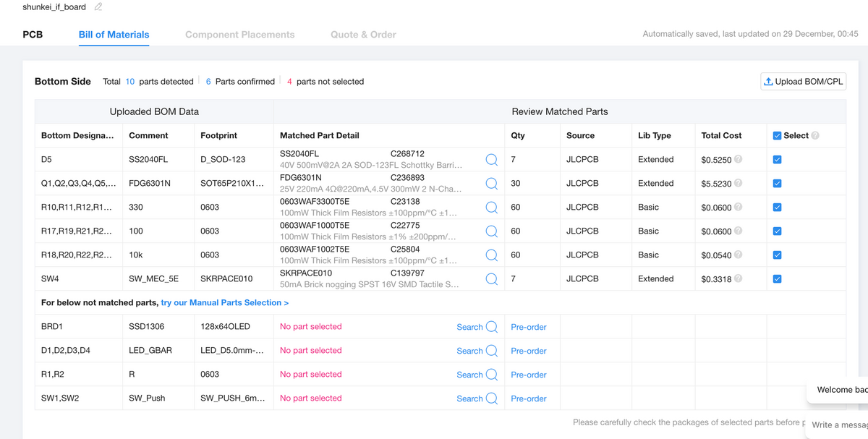This screenshot has height=439, width=868.
Task: Click the magnifier icon for SS2040FL part
Action: click(x=491, y=160)
